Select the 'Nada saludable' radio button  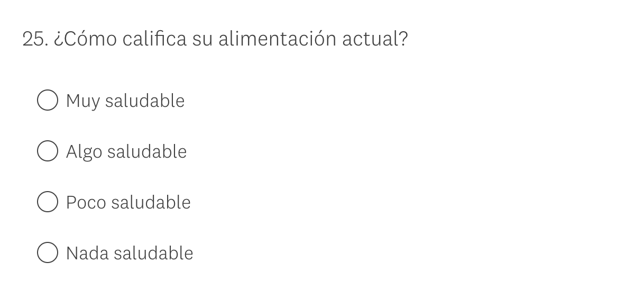coord(48,253)
